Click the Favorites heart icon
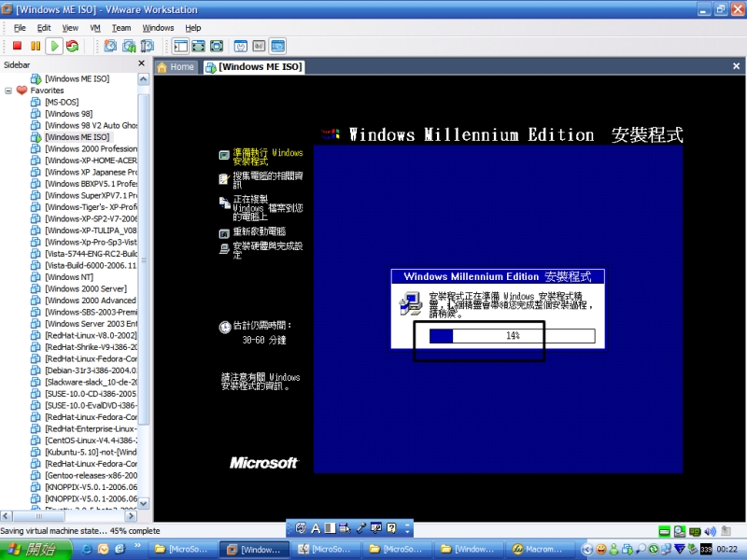747x560 pixels. coord(21,90)
